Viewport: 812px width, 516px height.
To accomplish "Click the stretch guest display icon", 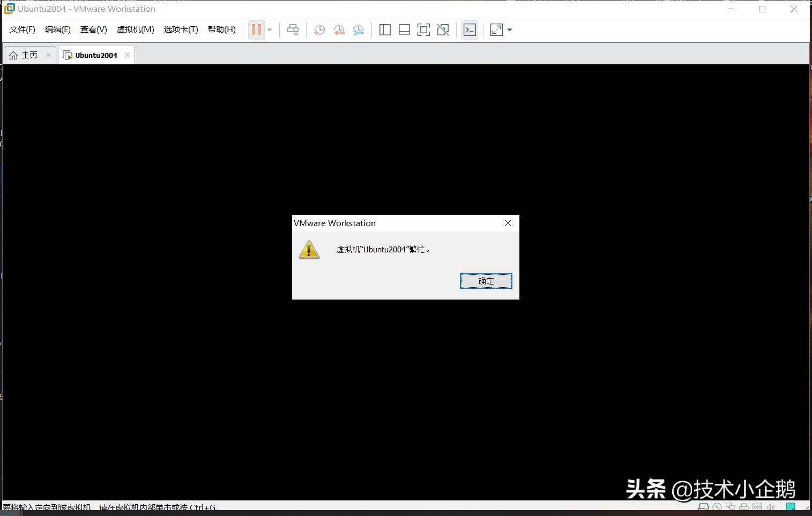I will click(x=496, y=30).
